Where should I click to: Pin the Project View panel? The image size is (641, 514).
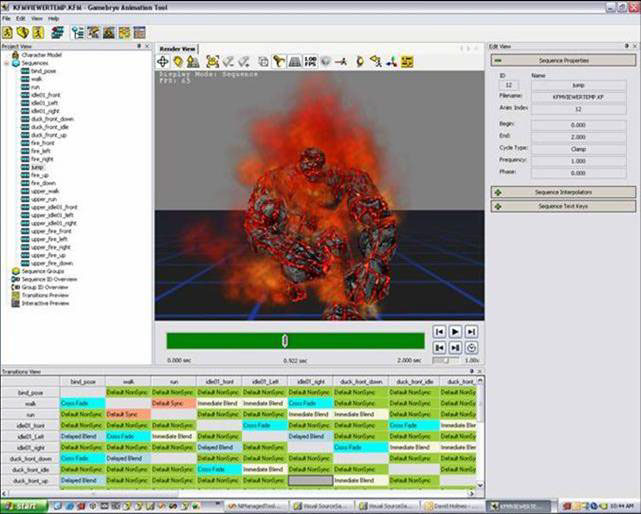click(x=139, y=46)
